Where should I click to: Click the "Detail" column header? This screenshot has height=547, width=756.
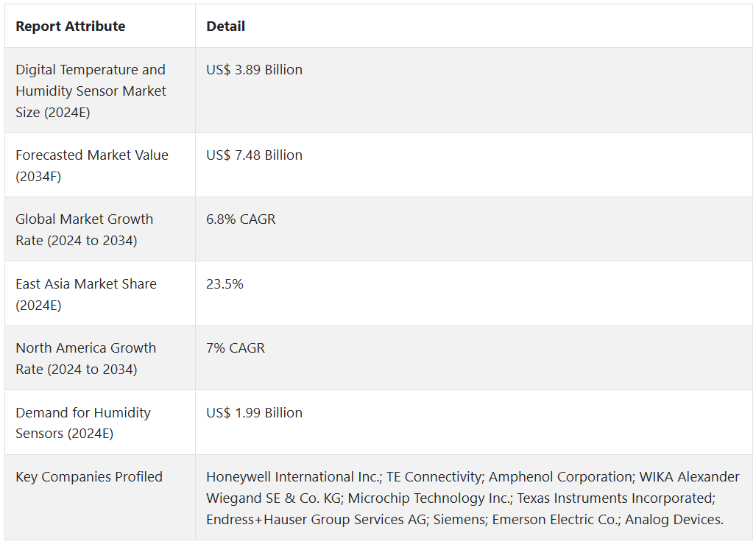point(225,27)
